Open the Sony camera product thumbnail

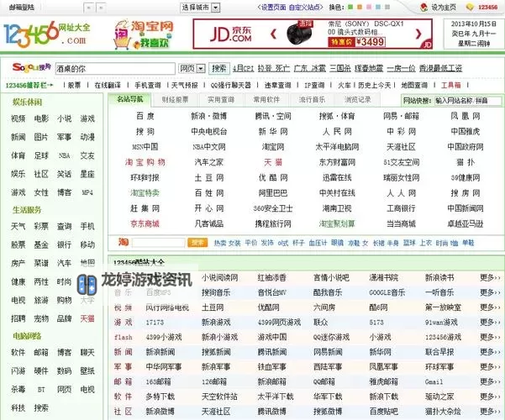point(294,34)
